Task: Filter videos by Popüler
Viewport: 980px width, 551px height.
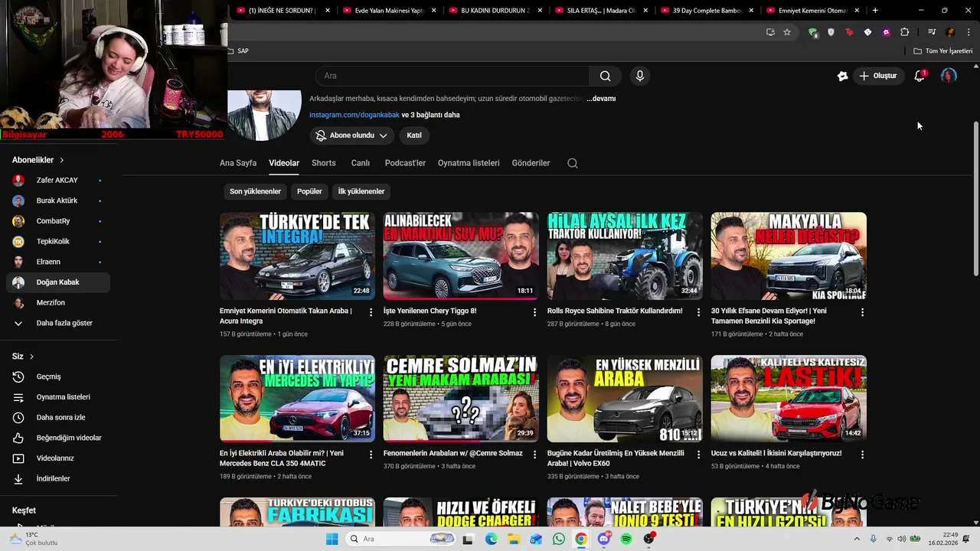Action: (x=309, y=191)
